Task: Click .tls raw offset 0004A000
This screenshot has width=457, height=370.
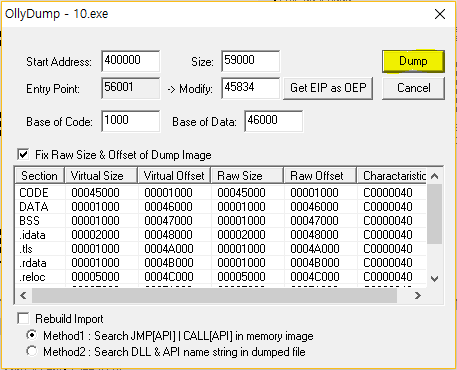Action: (x=315, y=249)
